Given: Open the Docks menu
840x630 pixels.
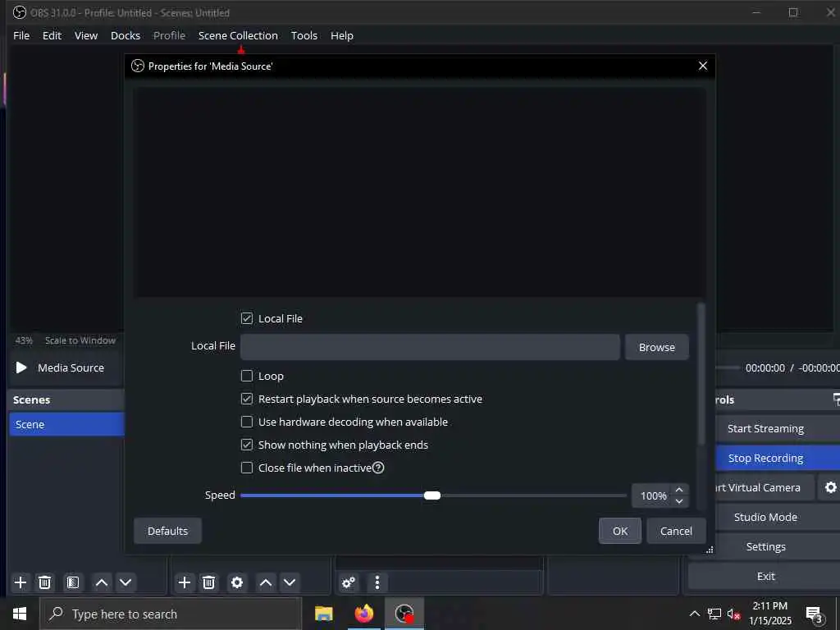Looking at the screenshot, I should pos(126,35).
